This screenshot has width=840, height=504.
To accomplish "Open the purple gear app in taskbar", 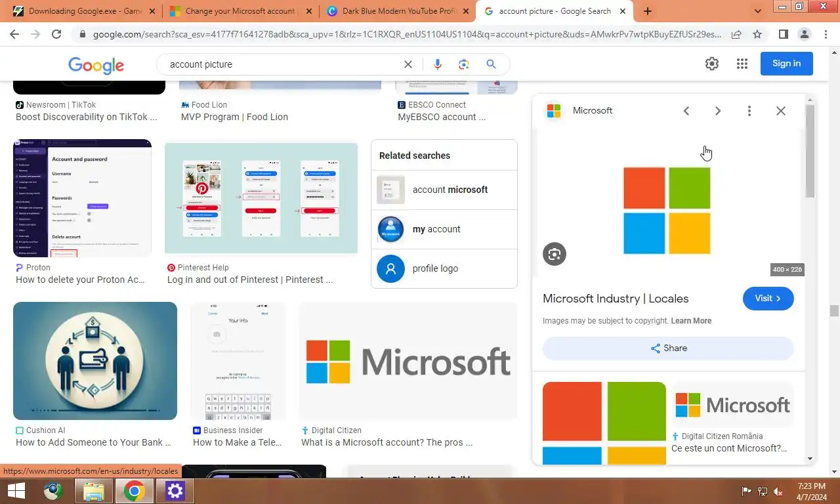I will (x=175, y=491).
